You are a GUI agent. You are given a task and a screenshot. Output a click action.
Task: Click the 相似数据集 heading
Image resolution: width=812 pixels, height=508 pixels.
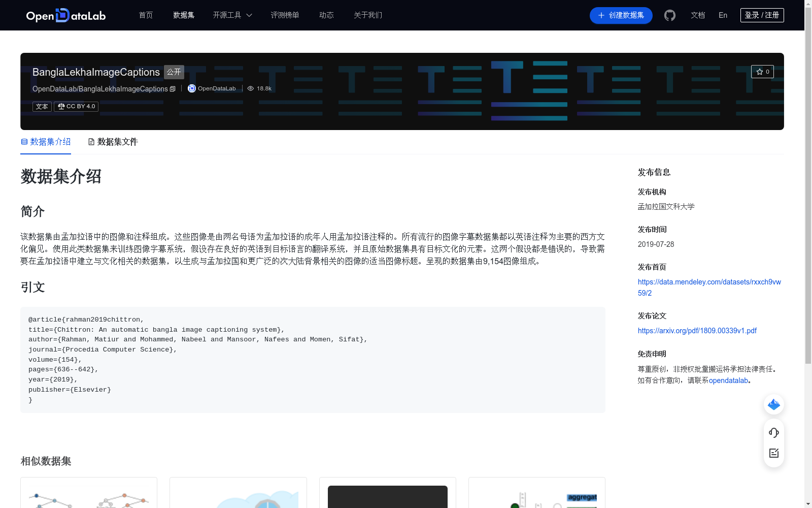46,461
